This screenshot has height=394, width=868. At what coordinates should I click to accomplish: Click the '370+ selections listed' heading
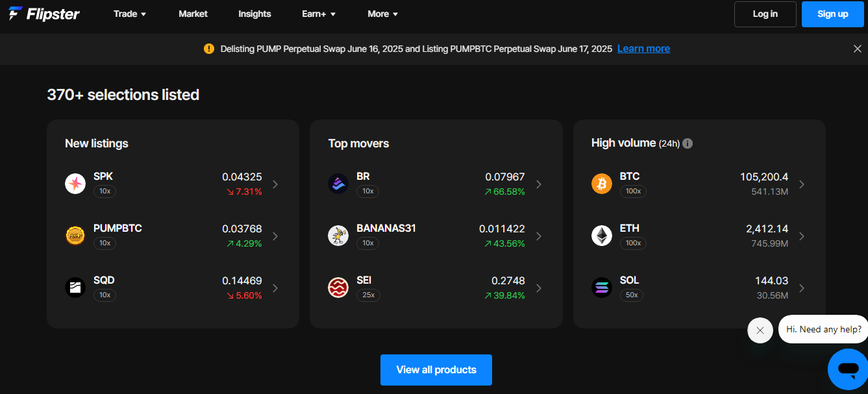tap(123, 95)
